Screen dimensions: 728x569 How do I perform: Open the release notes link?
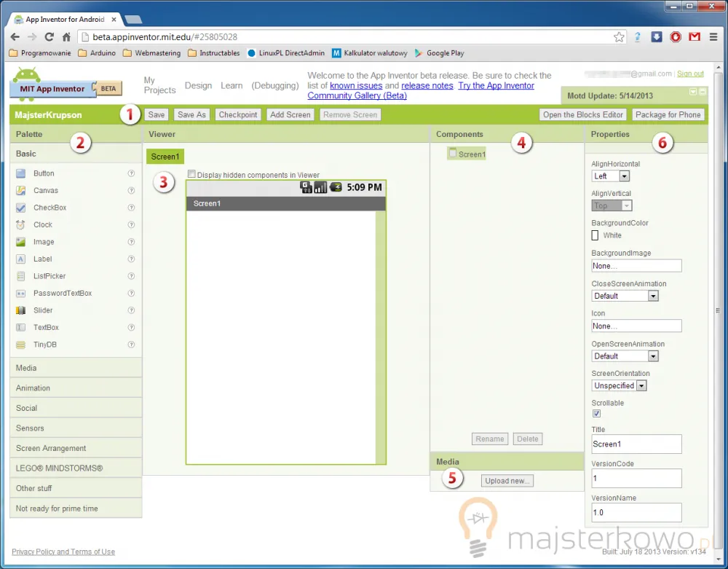coord(427,85)
